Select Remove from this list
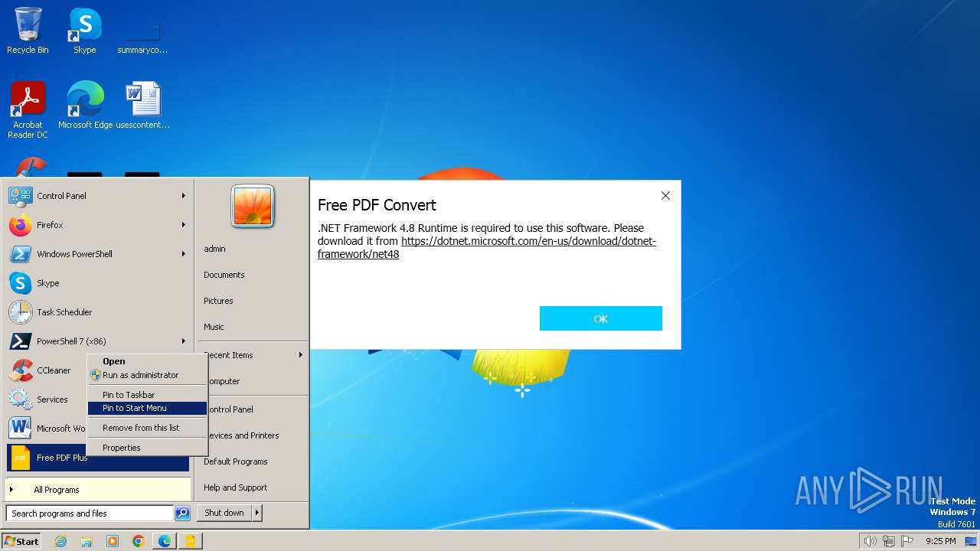This screenshot has height=551, width=980. [x=147, y=428]
